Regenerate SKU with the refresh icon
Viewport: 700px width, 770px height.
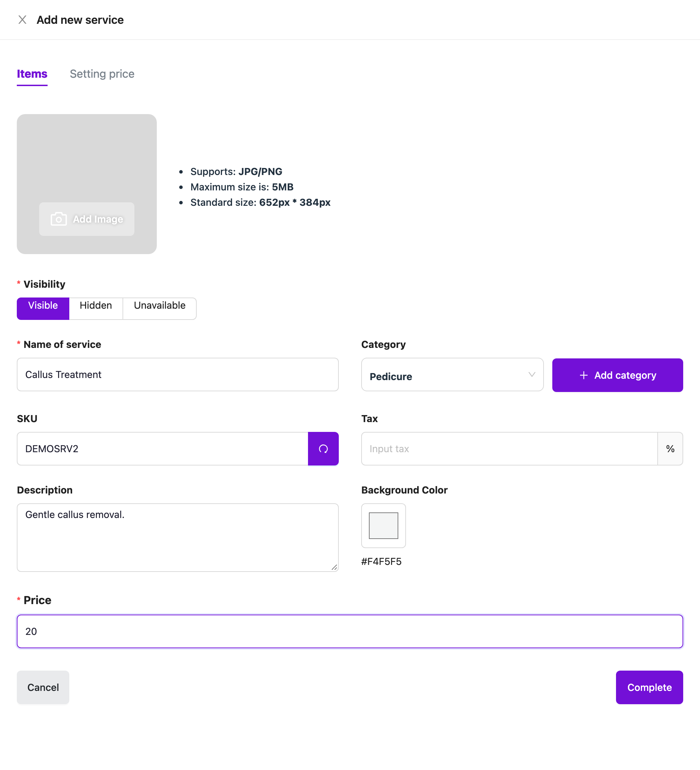(x=323, y=449)
